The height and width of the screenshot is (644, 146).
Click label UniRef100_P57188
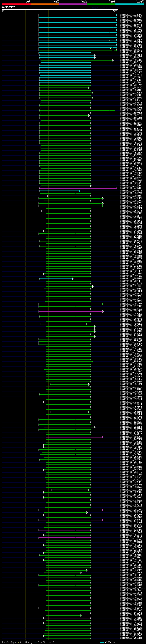pyautogui.click(x=131, y=555)
